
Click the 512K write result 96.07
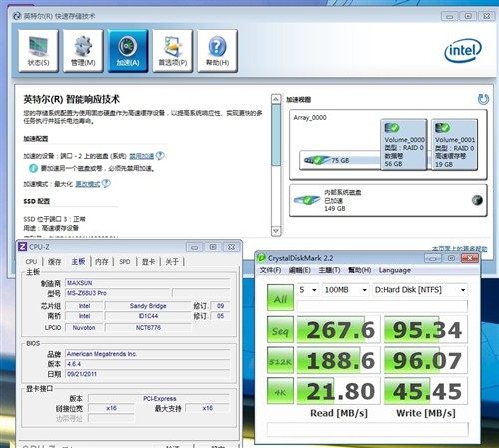pos(426,360)
